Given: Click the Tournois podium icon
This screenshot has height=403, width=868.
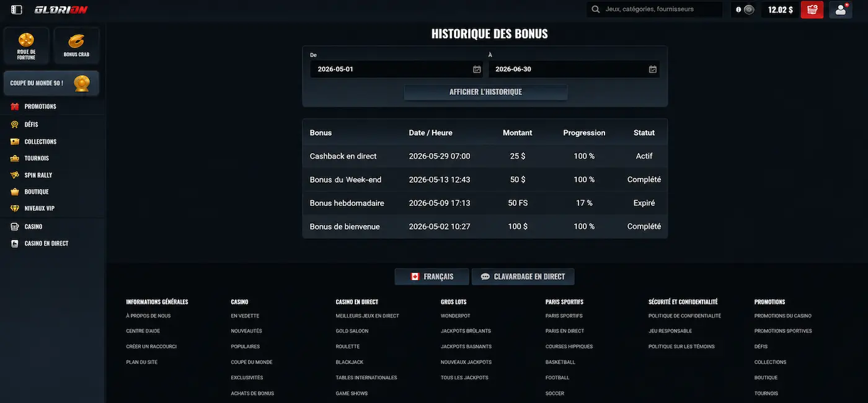Looking at the screenshot, I should click(x=15, y=159).
